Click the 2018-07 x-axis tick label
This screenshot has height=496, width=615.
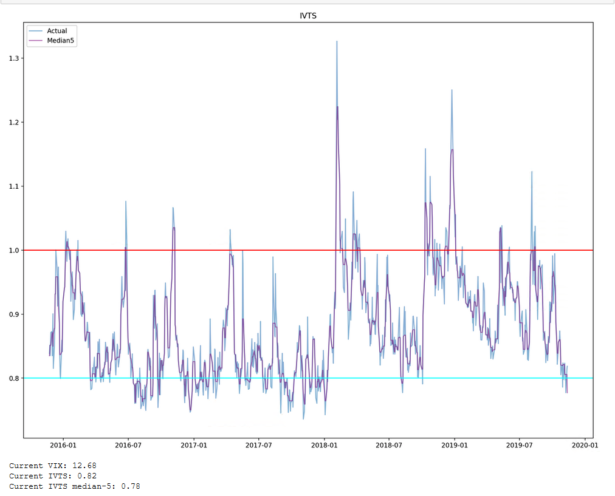tap(388, 445)
